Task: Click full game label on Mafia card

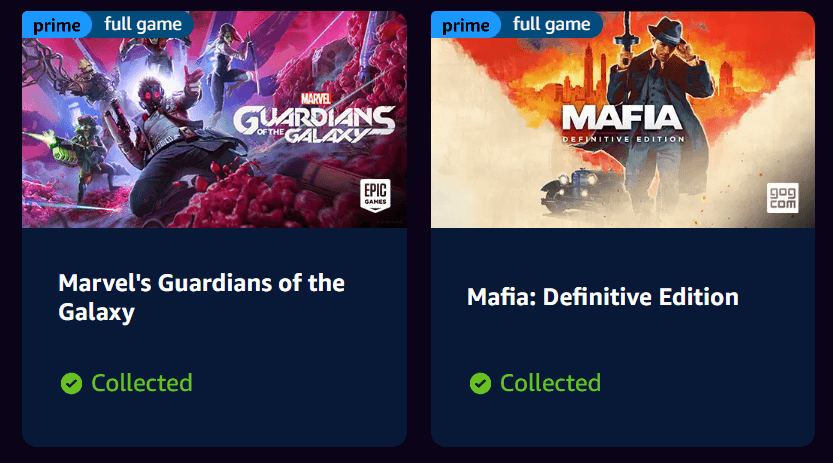Action: [551, 24]
